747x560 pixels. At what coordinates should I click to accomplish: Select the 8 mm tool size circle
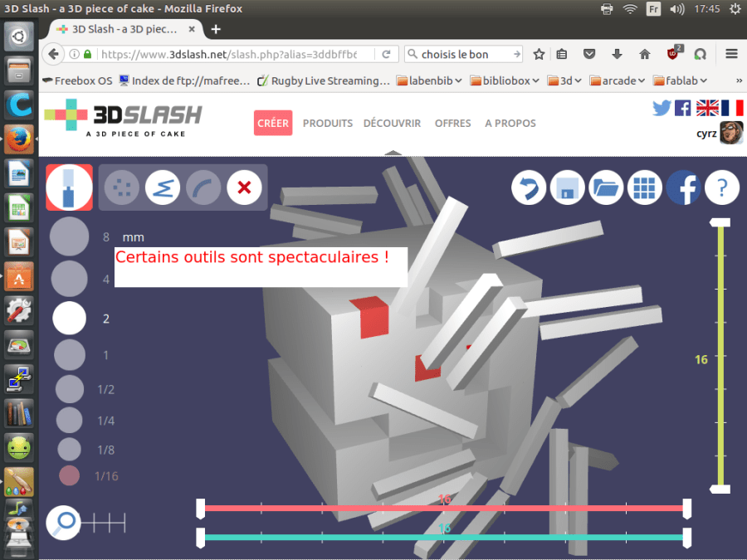69,237
